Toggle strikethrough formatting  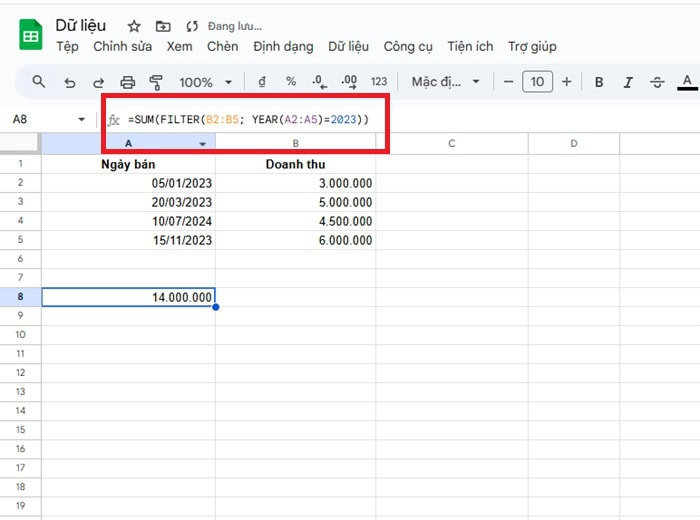pyautogui.click(x=657, y=82)
